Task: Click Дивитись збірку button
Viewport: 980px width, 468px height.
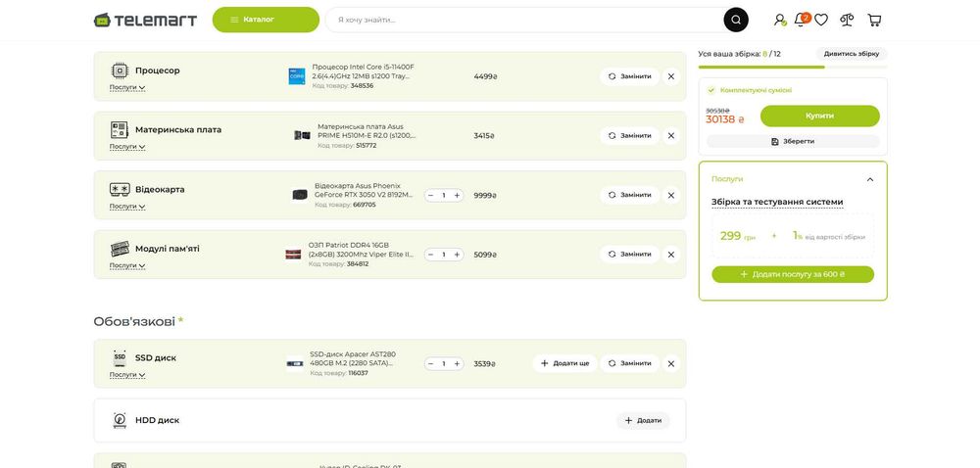Action: 852,54
